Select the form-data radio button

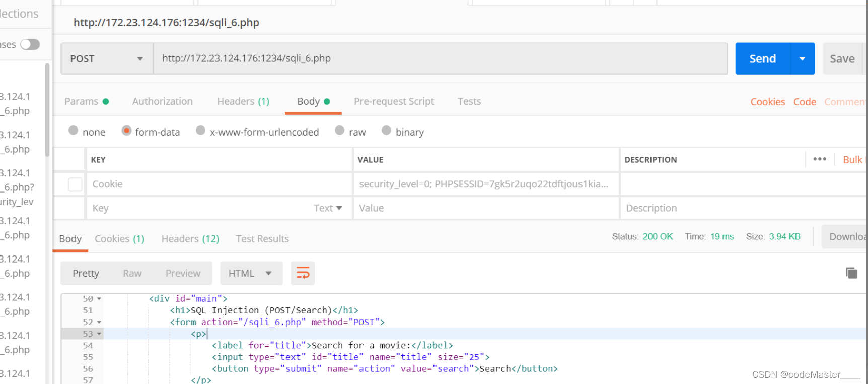tap(126, 131)
